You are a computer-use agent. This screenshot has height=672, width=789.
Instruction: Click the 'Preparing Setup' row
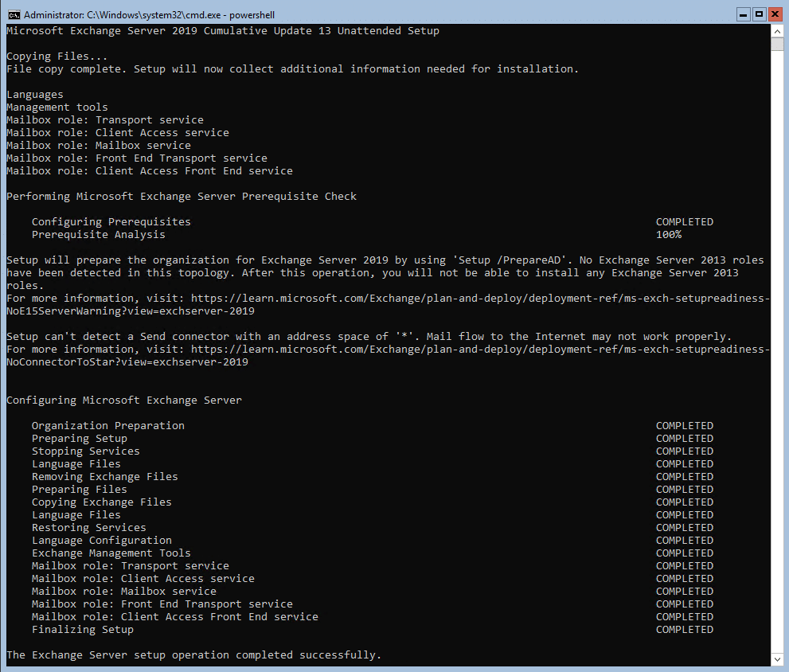click(373, 439)
